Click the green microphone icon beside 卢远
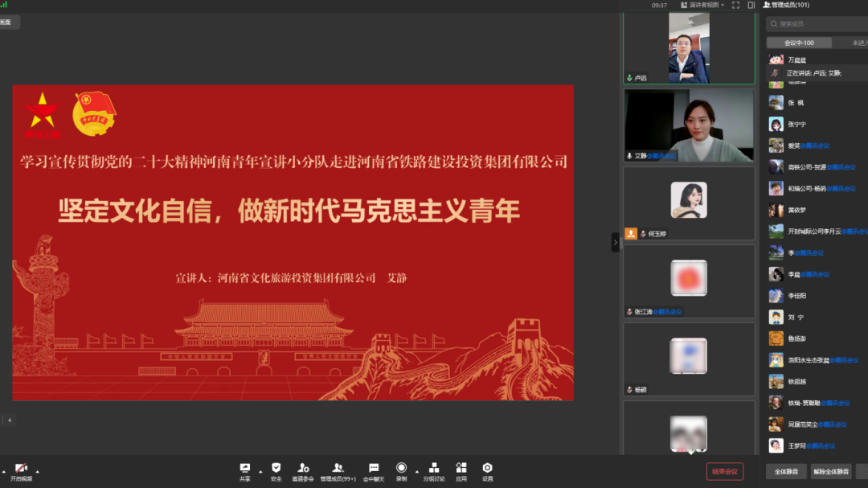Viewport: 868px width, 488px height. (629, 78)
